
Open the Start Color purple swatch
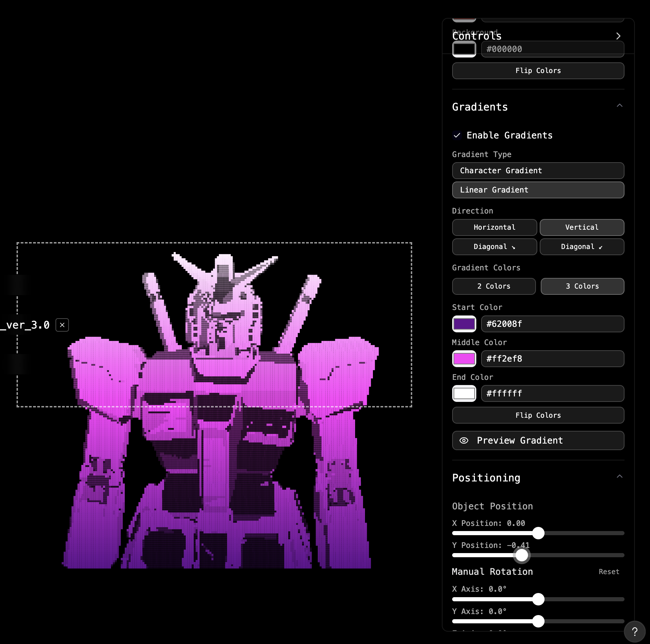point(464,324)
